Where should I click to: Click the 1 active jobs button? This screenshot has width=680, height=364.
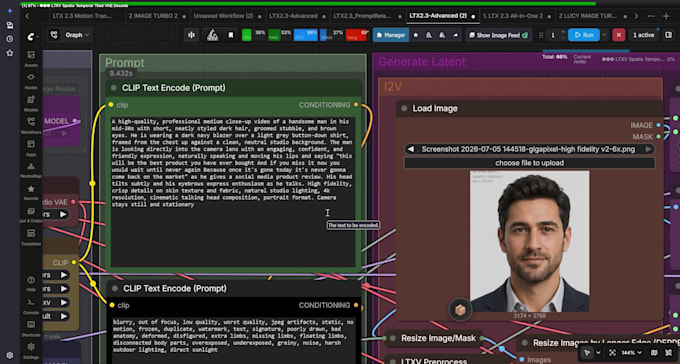pos(644,35)
